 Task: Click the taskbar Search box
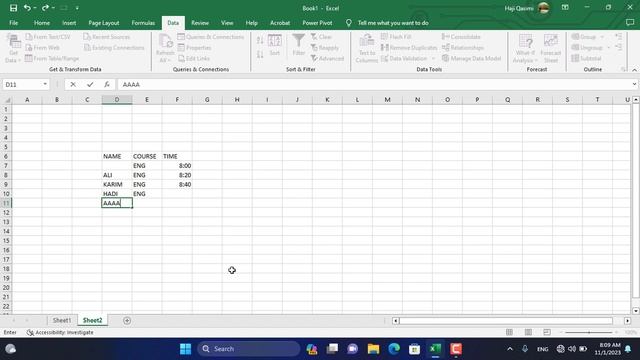[x=249, y=349]
